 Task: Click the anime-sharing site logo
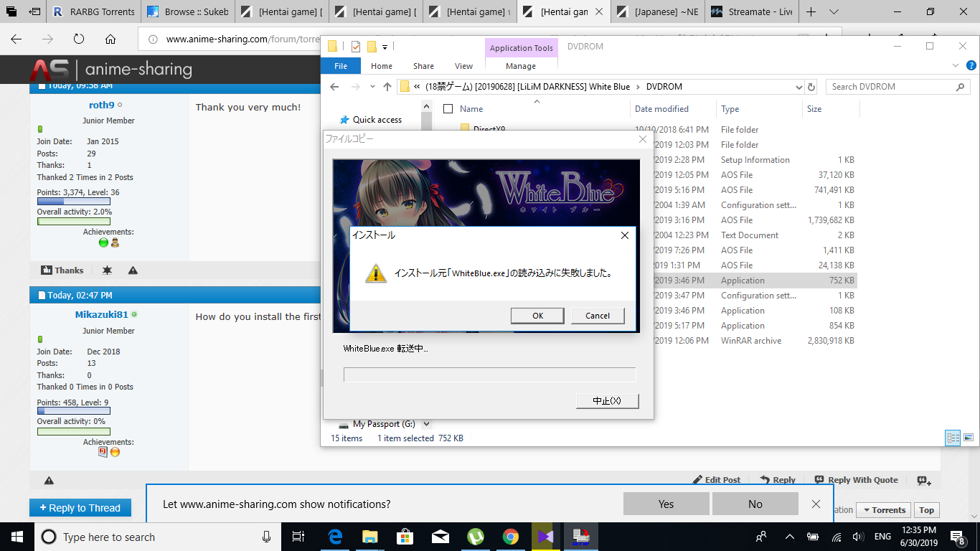pos(111,70)
